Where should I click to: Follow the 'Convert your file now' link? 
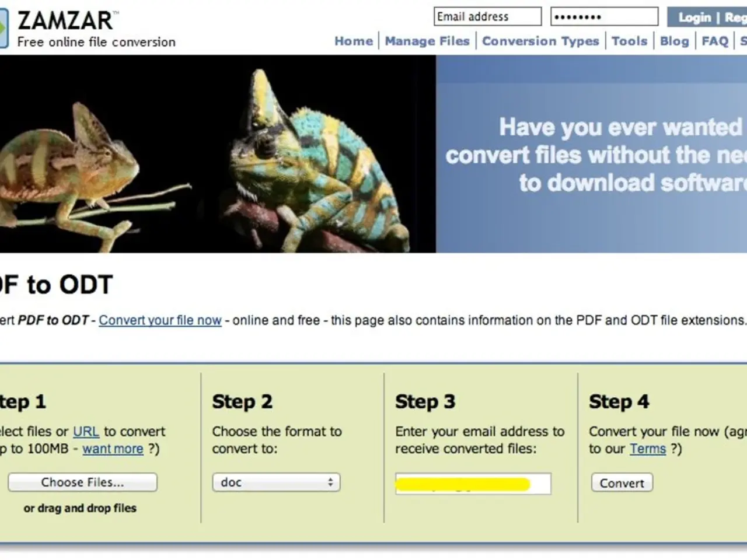pyautogui.click(x=160, y=320)
